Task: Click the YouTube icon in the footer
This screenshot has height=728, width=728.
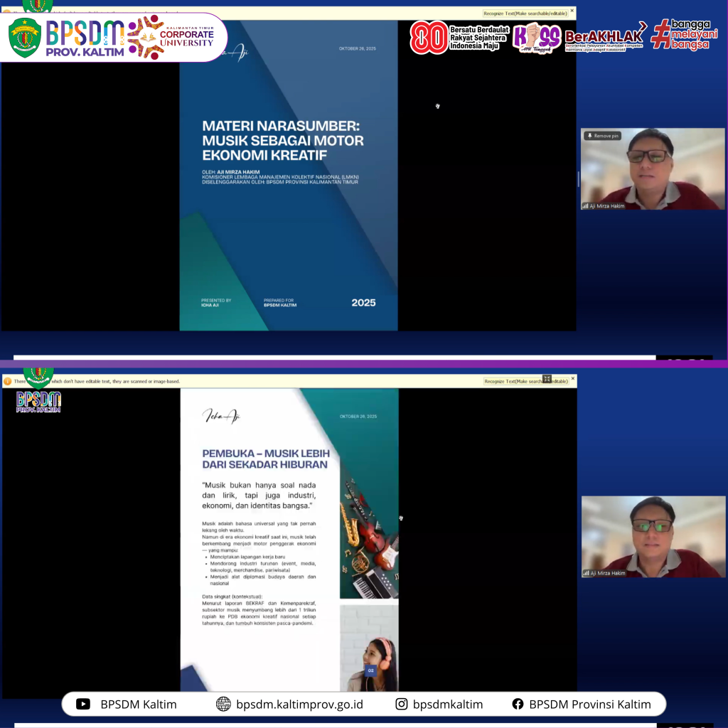Action: [83, 704]
